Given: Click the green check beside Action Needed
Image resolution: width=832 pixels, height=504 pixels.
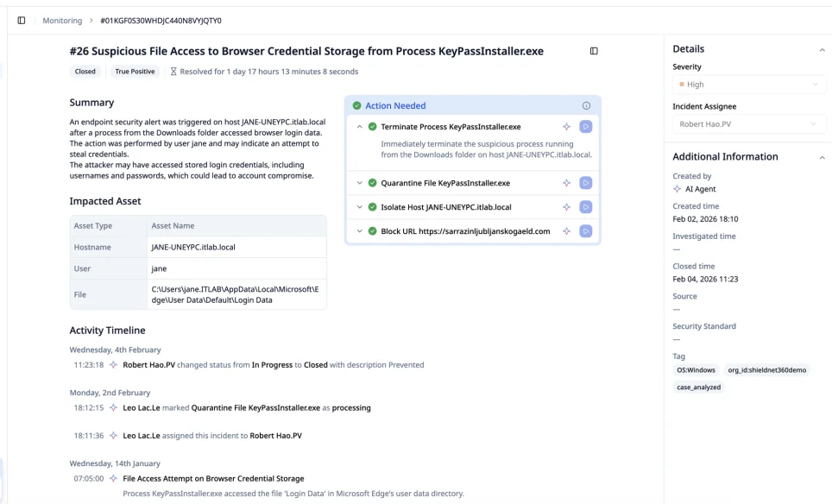Looking at the screenshot, I should pyautogui.click(x=357, y=105).
